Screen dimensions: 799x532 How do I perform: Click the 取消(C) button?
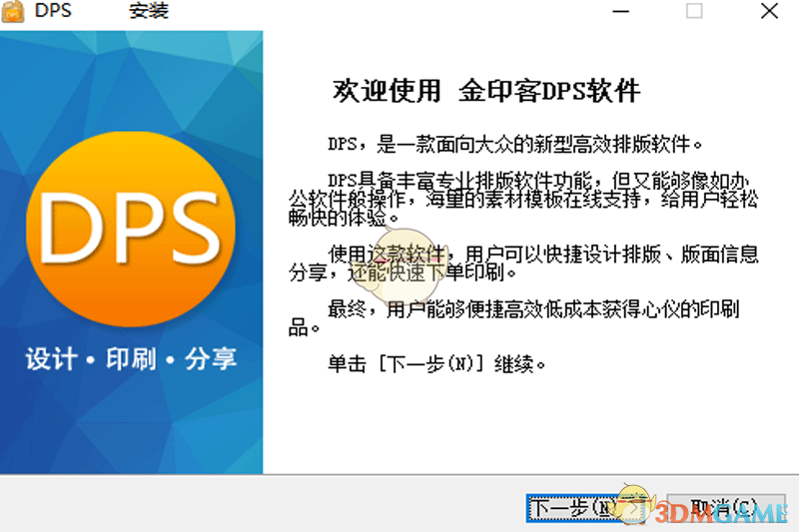726,508
